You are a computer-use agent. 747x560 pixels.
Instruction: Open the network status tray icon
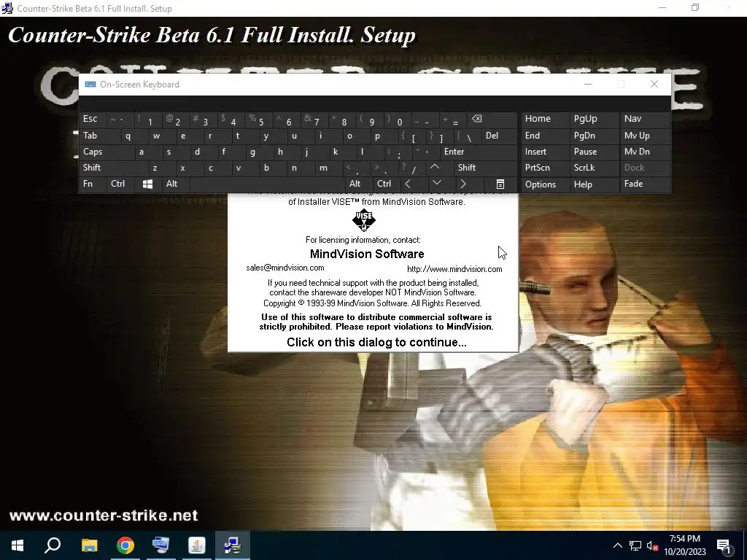pyautogui.click(x=635, y=545)
